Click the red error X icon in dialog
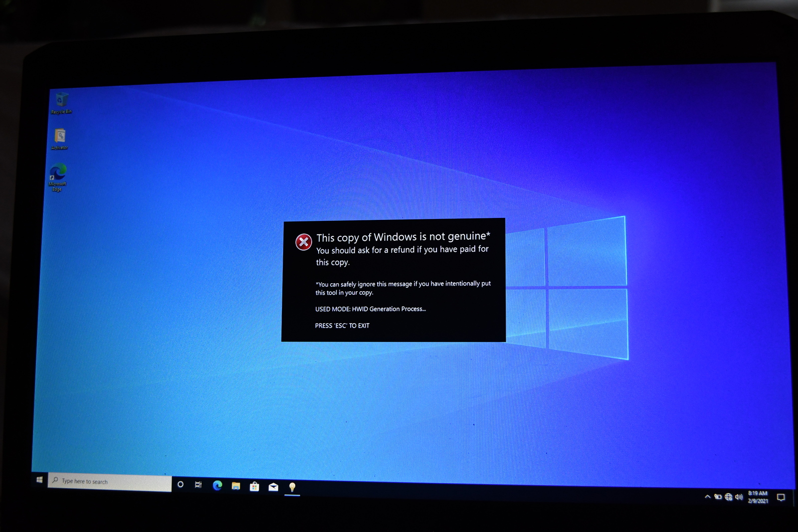Viewport: 798px width, 532px height. point(303,242)
